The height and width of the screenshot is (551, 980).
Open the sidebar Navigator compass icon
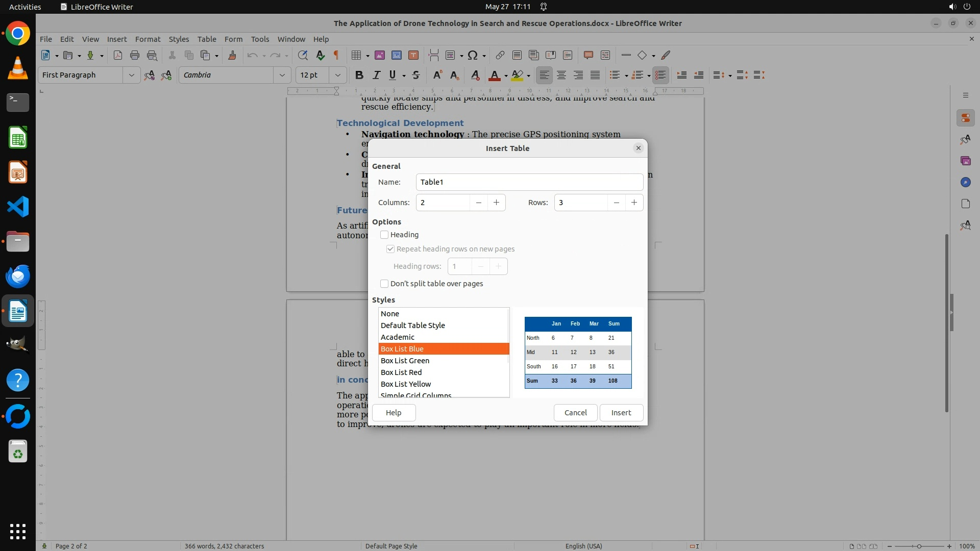point(965,182)
